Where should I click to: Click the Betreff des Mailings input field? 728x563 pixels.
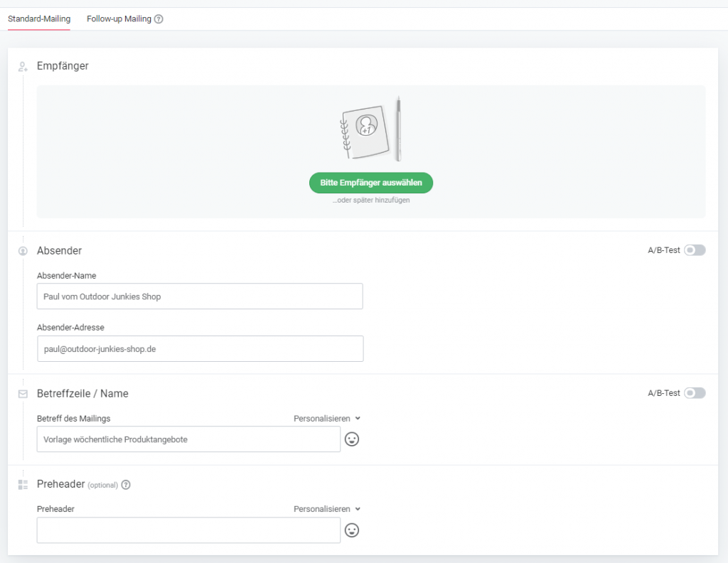pos(188,439)
